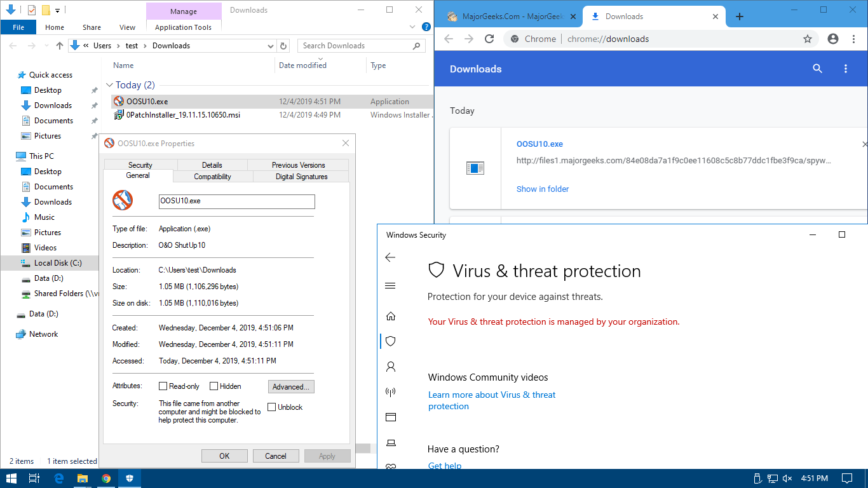The width and height of the screenshot is (868, 488).
Task: Enable the Read-only attribute checkbox
Action: click(163, 386)
